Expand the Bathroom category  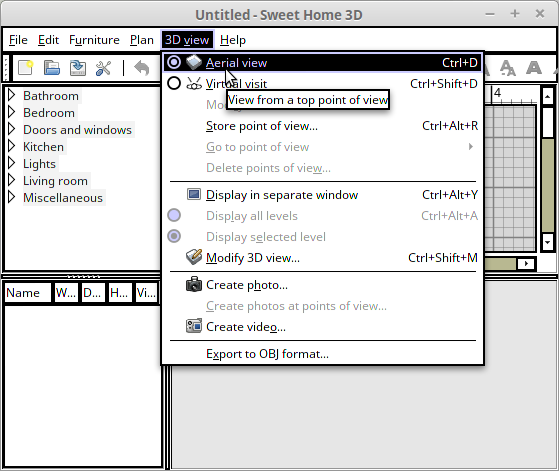click(x=11, y=95)
